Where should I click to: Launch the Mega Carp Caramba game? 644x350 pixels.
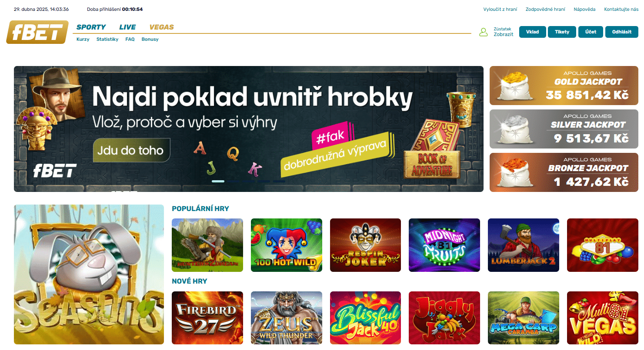coord(524,318)
